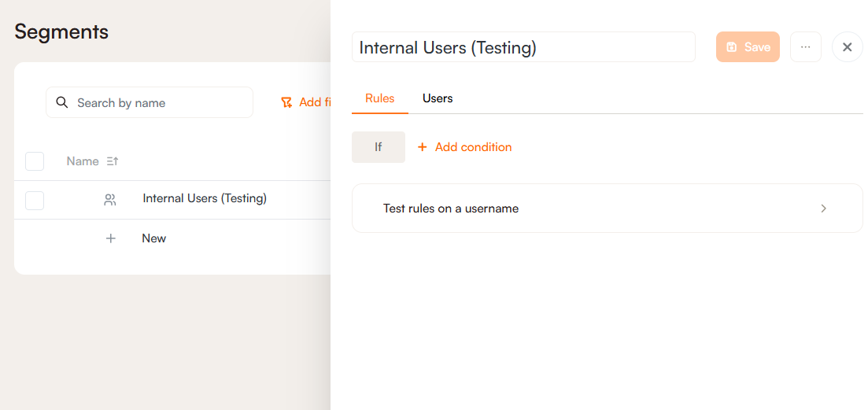
Task: Click the plus icon to create new segment
Action: pos(111,238)
